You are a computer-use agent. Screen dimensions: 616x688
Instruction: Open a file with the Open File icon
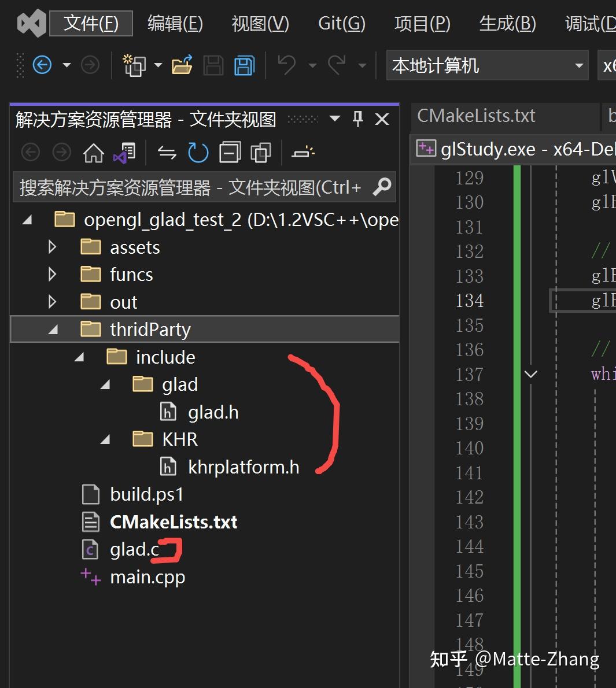(181, 65)
